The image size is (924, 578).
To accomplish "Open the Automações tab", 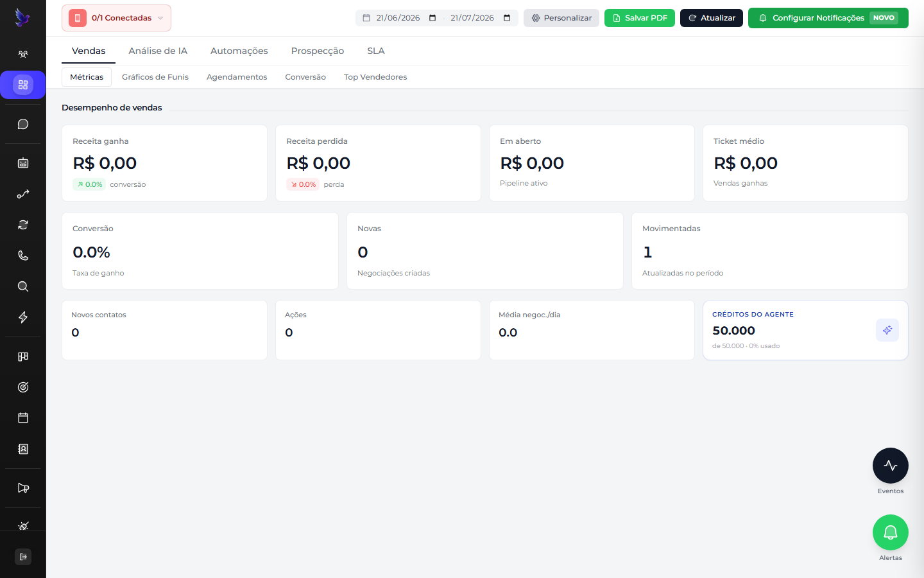I will point(239,51).
